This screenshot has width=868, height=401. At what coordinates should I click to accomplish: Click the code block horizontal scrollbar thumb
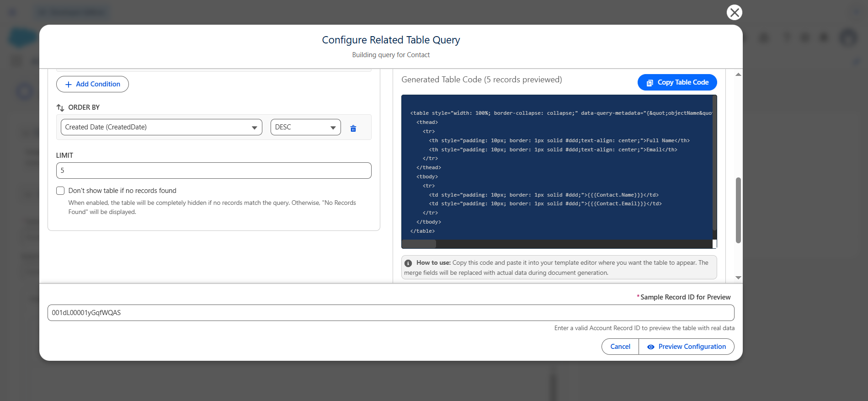click(x=419, y=244)
